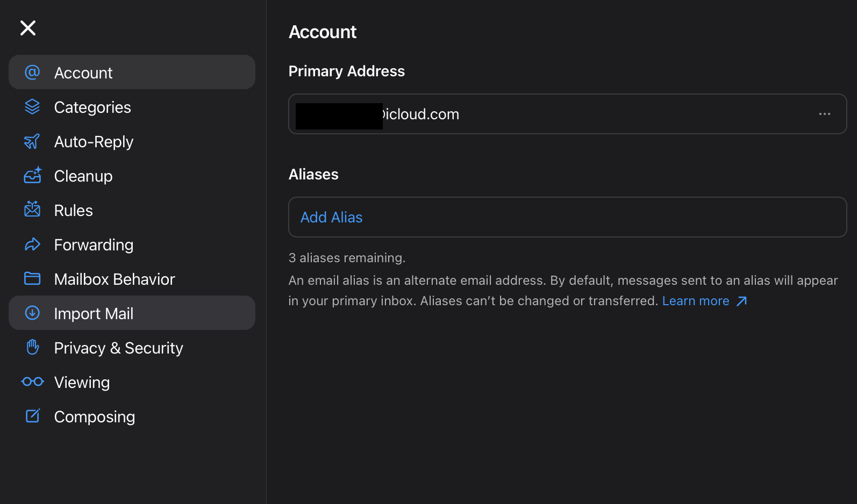This screenshot has height=504, width=857.
Task: Switch to Mailbox Behavior settings
Action: click(x=115, y=279)
